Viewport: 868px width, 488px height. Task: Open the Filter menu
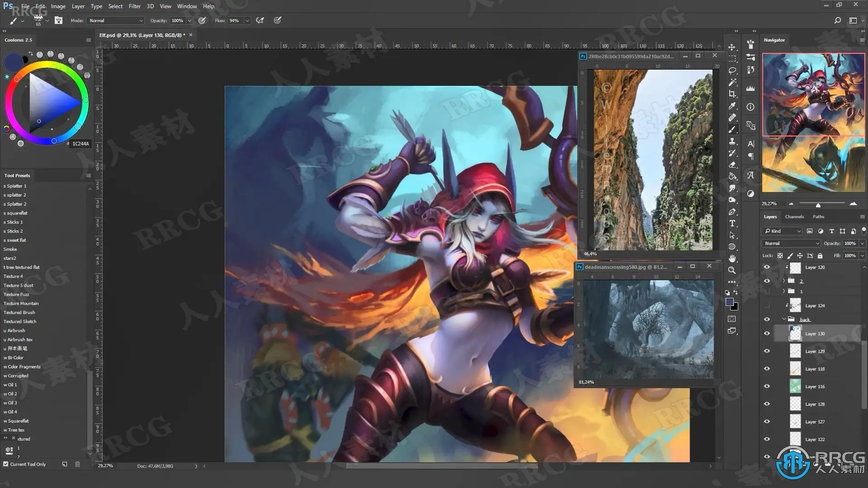click(x=135, y=6)
